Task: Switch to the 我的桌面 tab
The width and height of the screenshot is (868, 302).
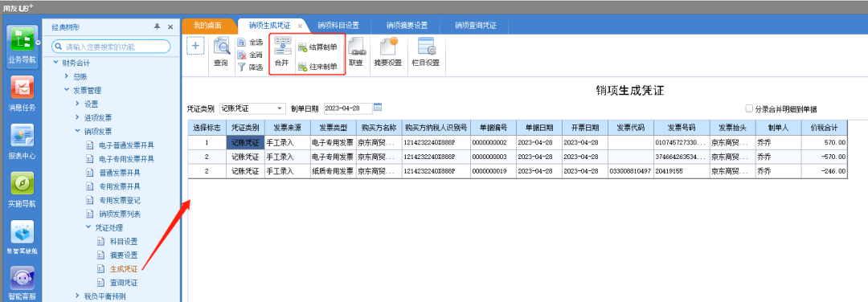Action: click(207, 26)
